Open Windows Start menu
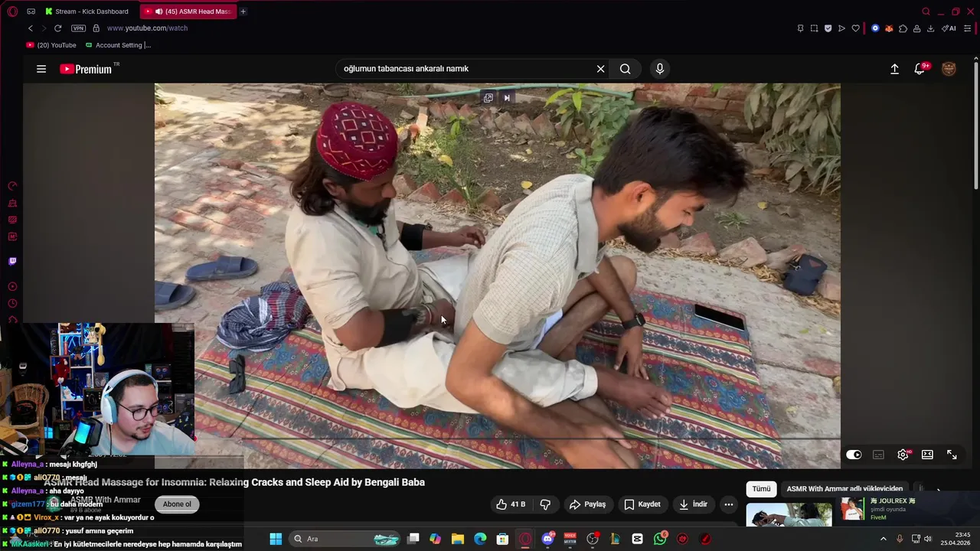The width and height of the screenshot is (980, 551). click(x=276, y=539)
